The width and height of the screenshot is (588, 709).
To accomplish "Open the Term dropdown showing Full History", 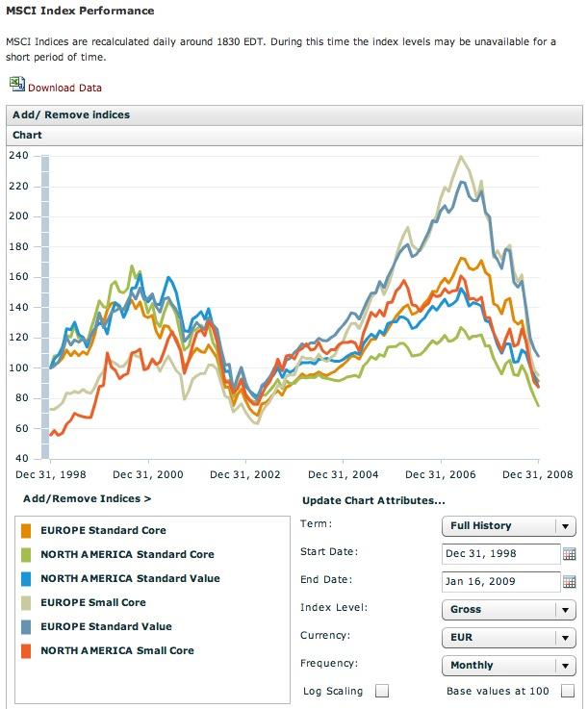I will coord(507,526).
